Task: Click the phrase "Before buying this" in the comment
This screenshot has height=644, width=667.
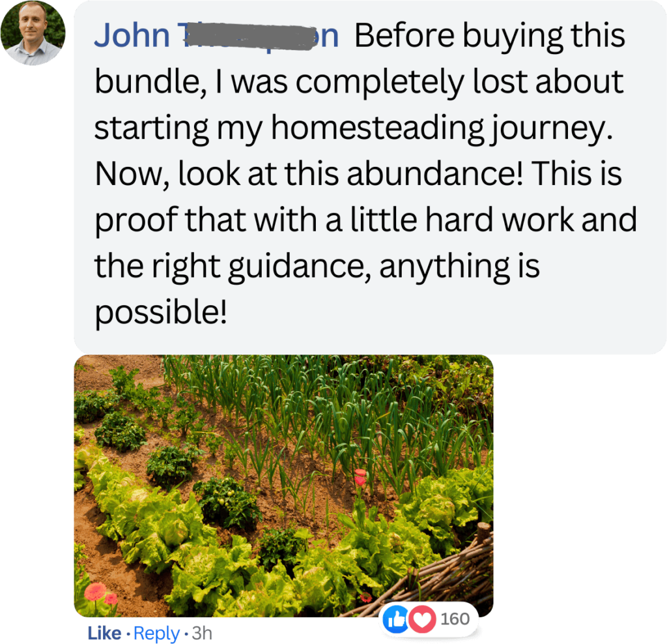Action: (x=490, y=36)
